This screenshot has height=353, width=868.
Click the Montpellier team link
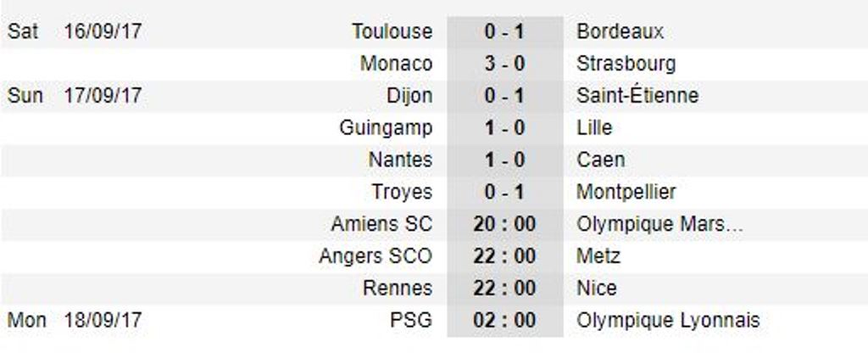coord(626,193)
